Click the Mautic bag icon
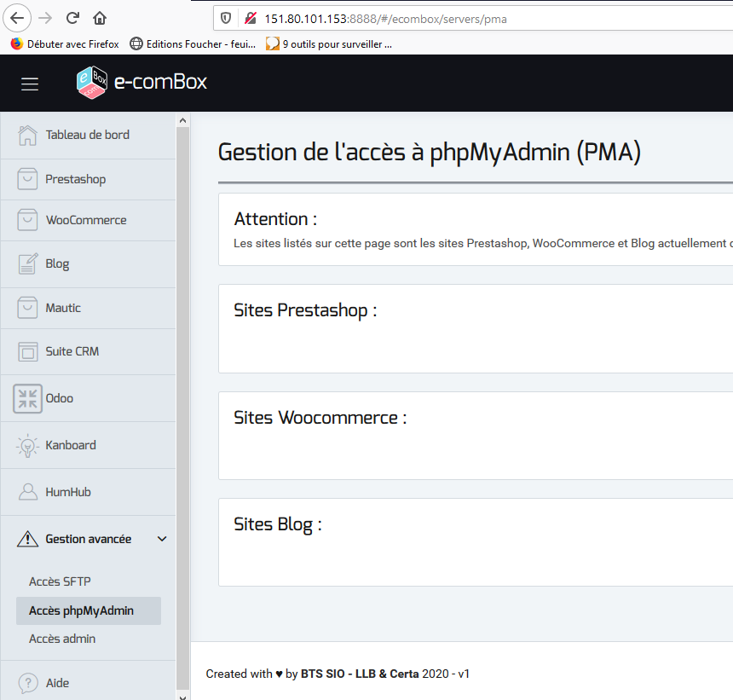 [27, 308]
